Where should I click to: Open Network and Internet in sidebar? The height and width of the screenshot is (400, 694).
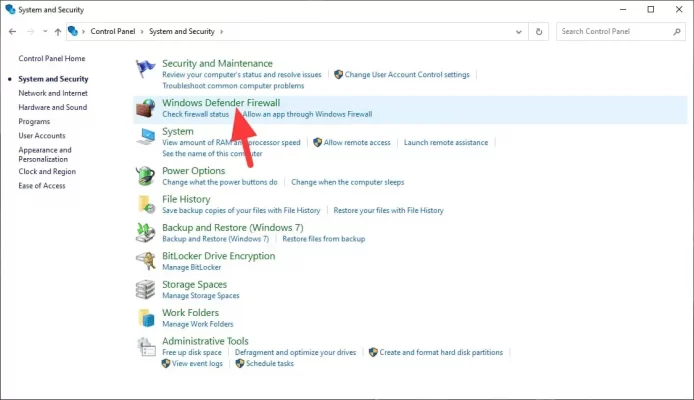point(53,93)
